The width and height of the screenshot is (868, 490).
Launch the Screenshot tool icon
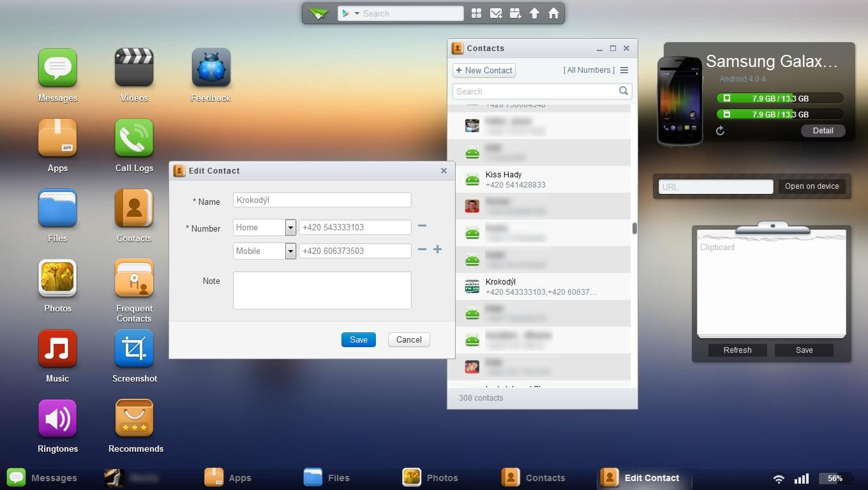tap(134, 348)
